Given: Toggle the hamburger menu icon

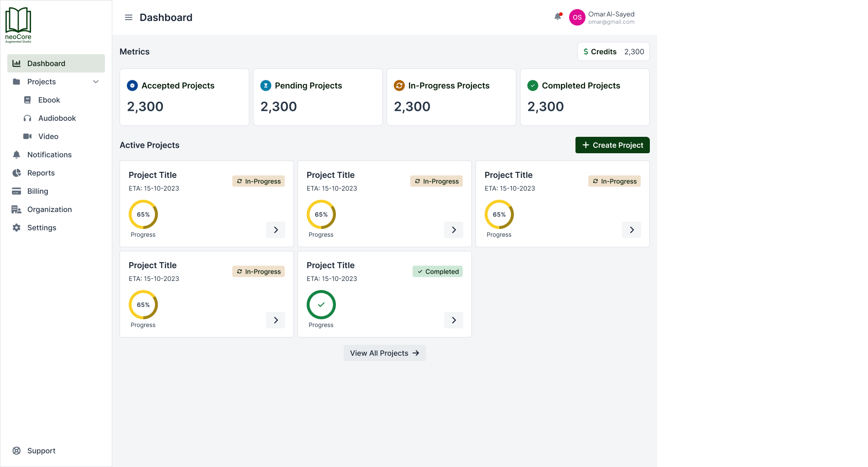Looking at the screenshot, I should [x=129, y=17].
